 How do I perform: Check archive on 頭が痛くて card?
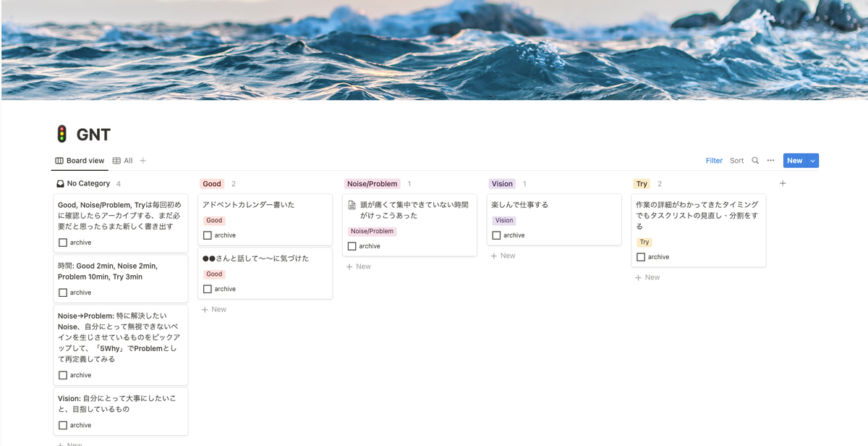352,246
